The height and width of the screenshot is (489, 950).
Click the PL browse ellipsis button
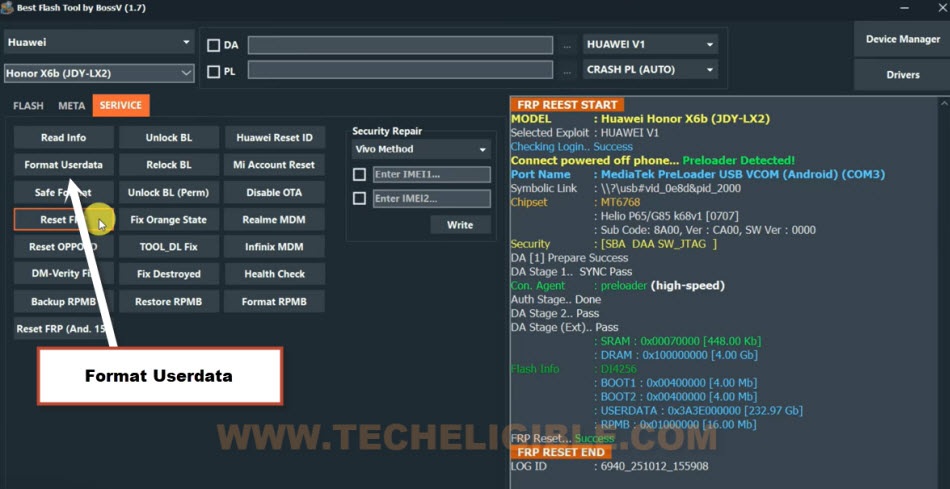tap(566, 72)
